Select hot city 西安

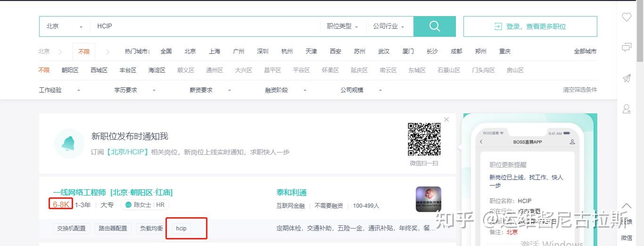tap(335, 51)
